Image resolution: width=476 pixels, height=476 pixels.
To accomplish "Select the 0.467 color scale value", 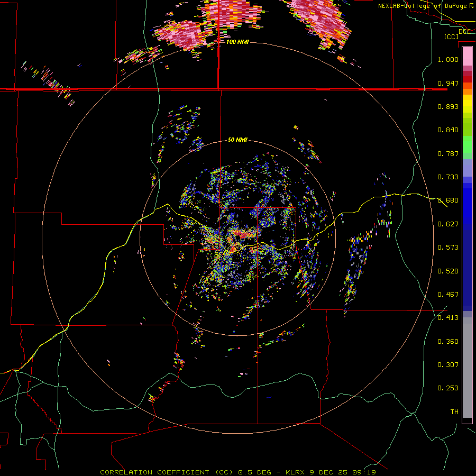I will click(x=448, y=295).
